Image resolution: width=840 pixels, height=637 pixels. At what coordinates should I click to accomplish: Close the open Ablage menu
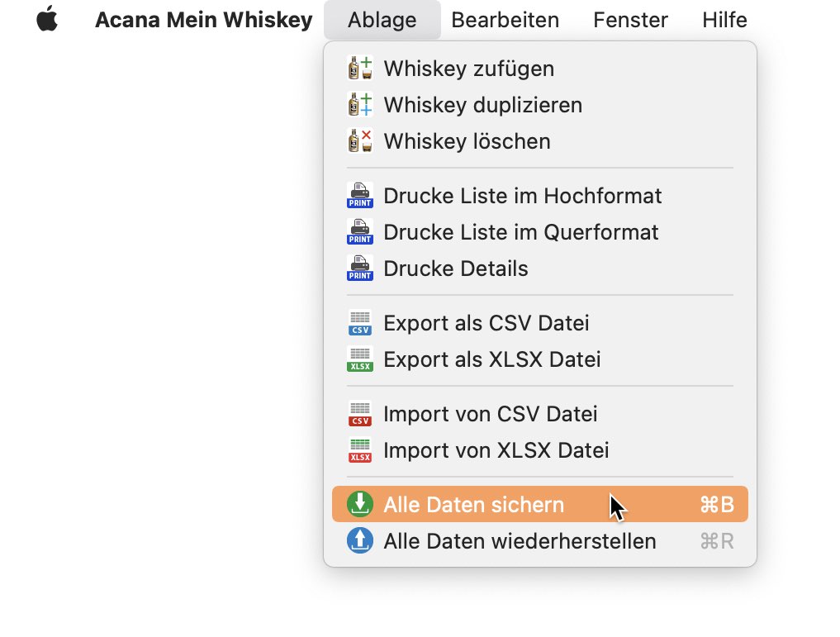pos(382,20)
